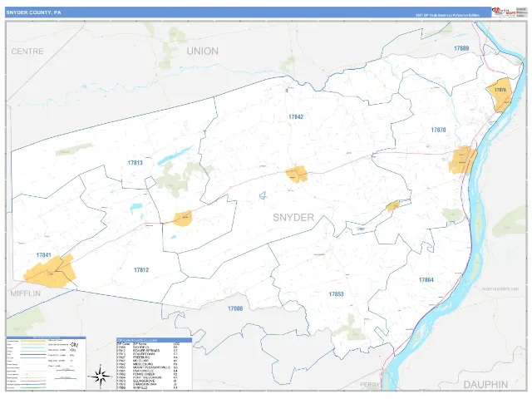Click ZIP code label 17086
532x399 pixels.
point(235,308)
